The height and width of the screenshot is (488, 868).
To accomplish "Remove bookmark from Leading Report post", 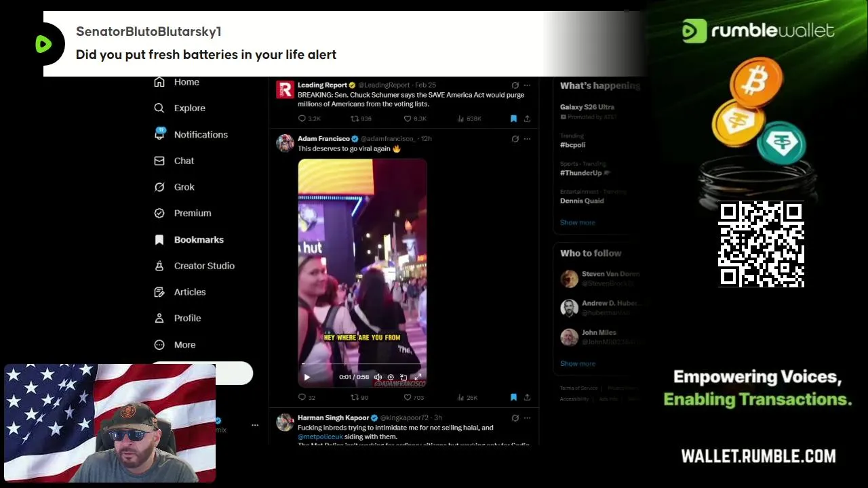I will (x=513, y=119).
